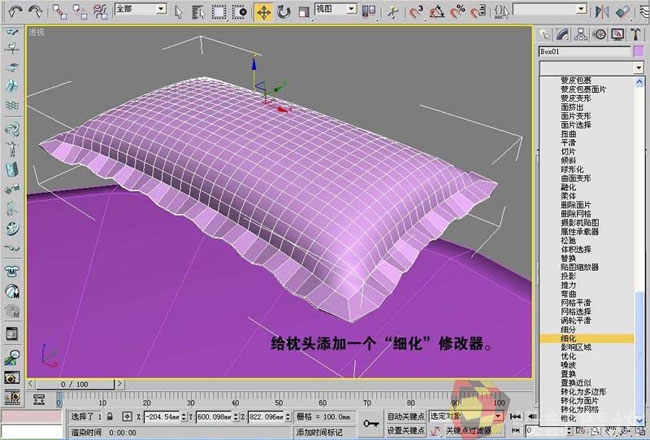Select the Unlink Selection tool
The height and width of the screenshot is (440, 650).
(80, 12)
